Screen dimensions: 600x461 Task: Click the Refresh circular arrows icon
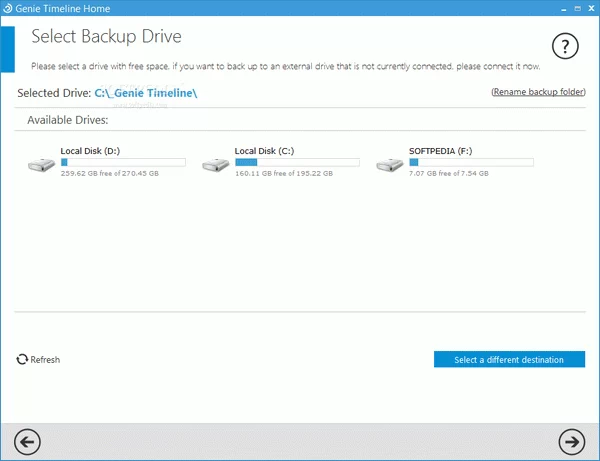pos(22,359)
